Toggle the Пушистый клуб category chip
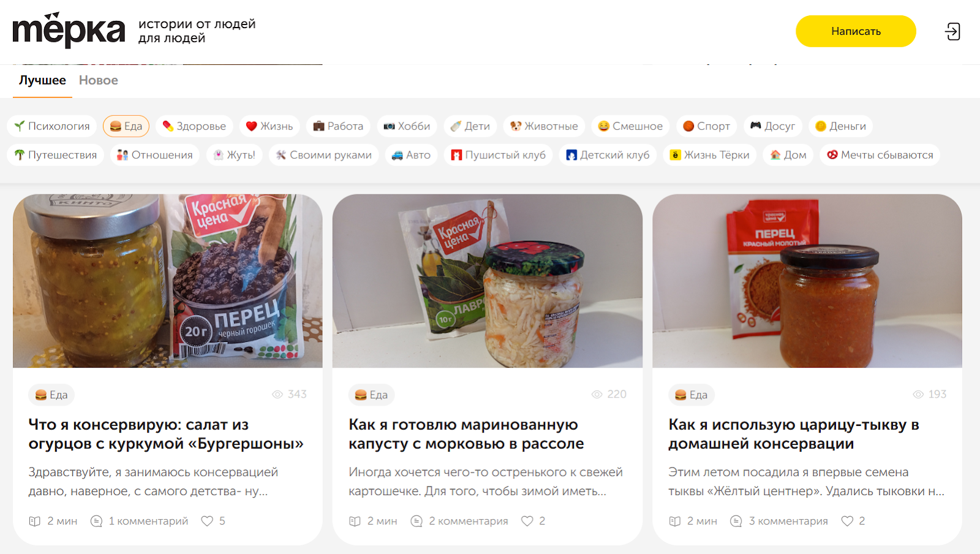This screenshot has width=980, height=554. [x=498, y=155]
